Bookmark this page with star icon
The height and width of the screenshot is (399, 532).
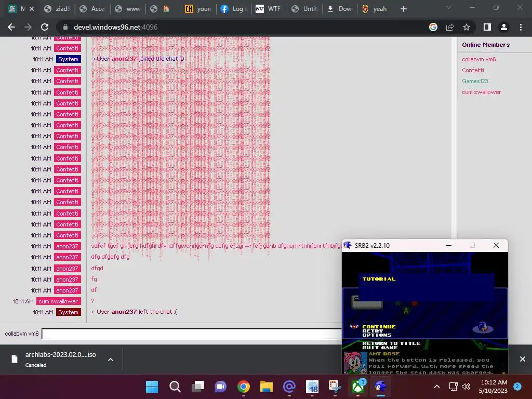pyautogui.click(x=467, y=27)
